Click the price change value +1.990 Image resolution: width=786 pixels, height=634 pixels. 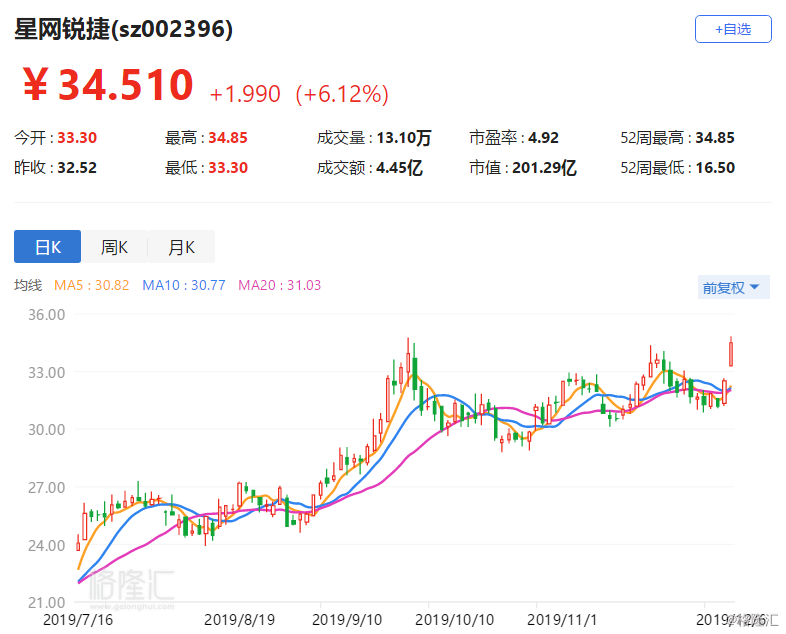click(245, 94)
